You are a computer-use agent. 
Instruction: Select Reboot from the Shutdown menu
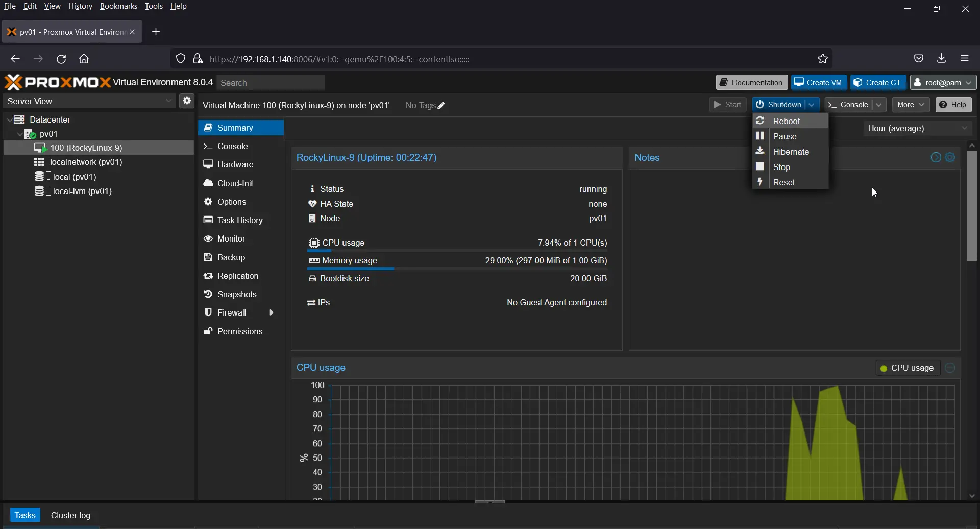[790, 121]
